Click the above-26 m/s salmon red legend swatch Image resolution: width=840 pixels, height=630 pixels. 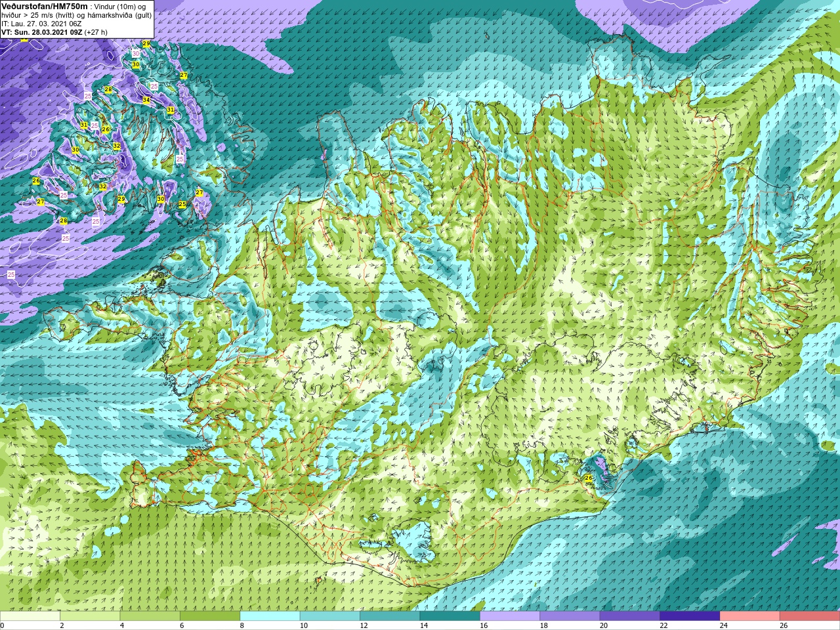(810, 616)
